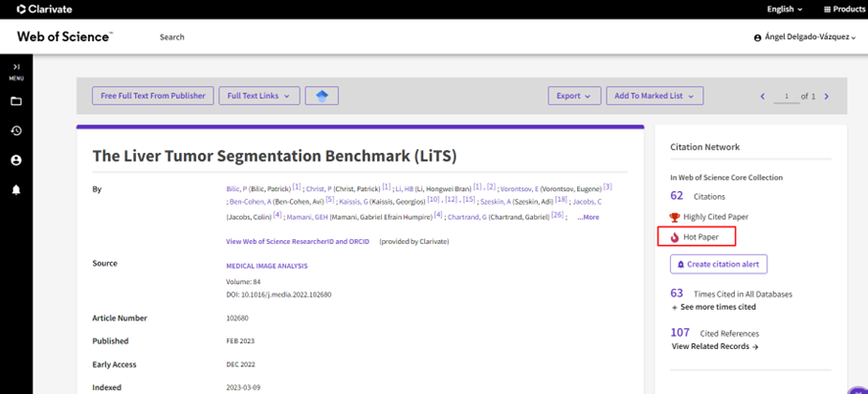Open the history clock icon in sidebar
Screen dimensions: 868x394
click(x=16, y=130)
